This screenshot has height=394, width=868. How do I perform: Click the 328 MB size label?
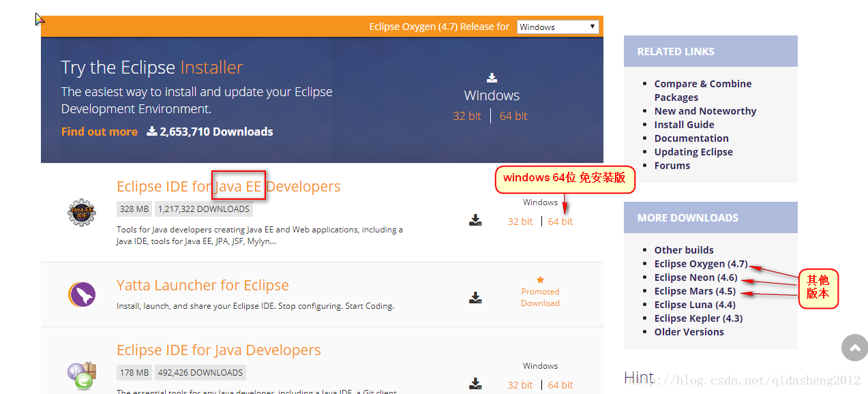click(x=134, y=209)
